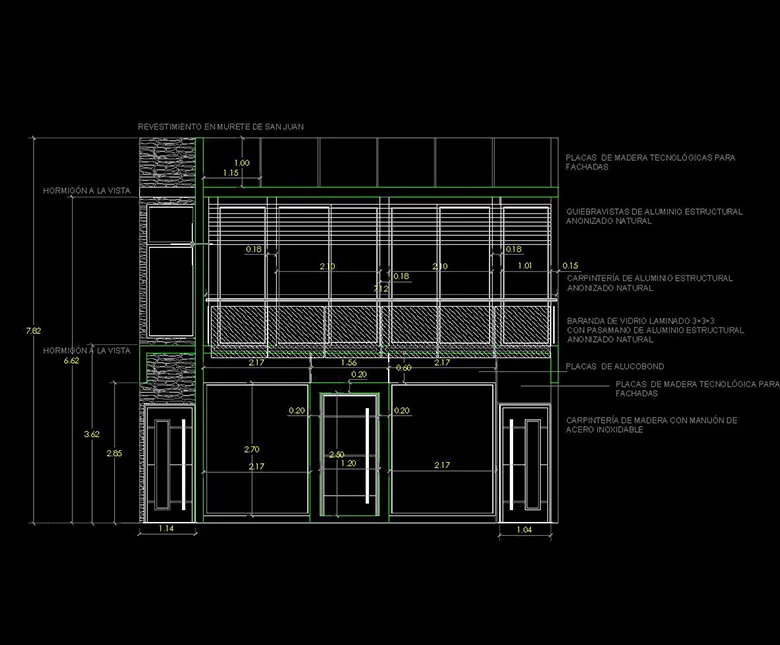This screenshot has height=645, width=780.
Task: Select the stone cladding hatch at top left
Action: (x=167, y=163)
